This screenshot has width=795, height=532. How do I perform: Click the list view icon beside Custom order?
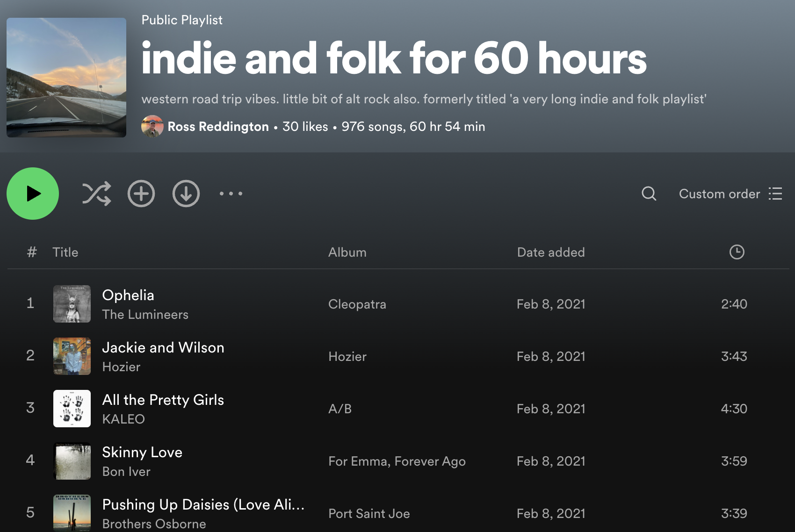click(775, 194)
